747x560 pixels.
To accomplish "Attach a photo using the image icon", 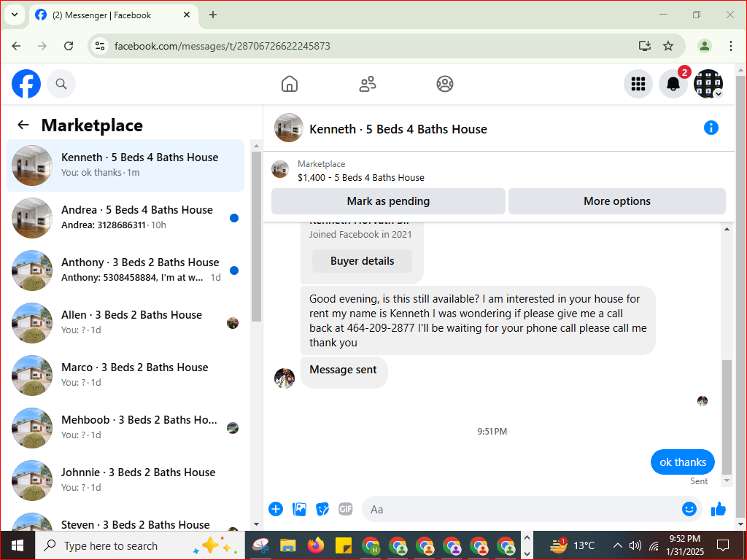I will tap(299, 509).
